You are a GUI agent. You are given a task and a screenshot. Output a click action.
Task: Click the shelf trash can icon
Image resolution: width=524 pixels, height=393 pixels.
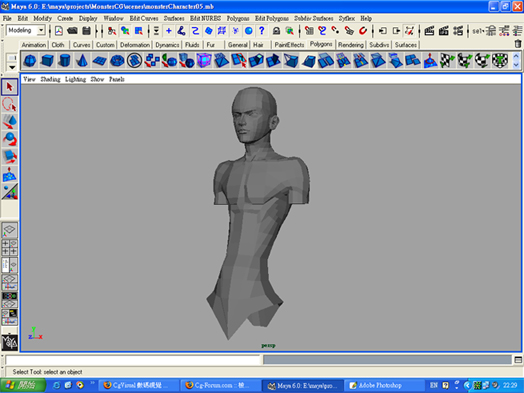pos(517,44)
